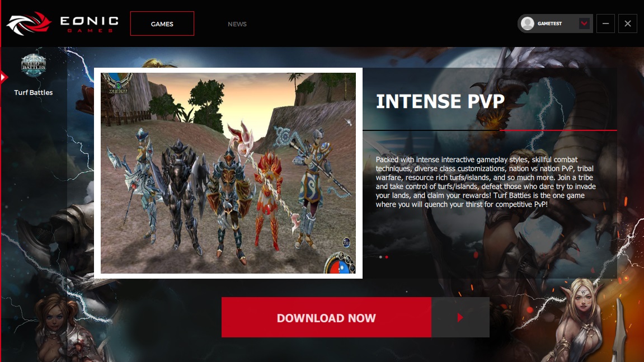Click the Intense PVP heading
Viewport: 644px width, 362px height.
(440, 101)
